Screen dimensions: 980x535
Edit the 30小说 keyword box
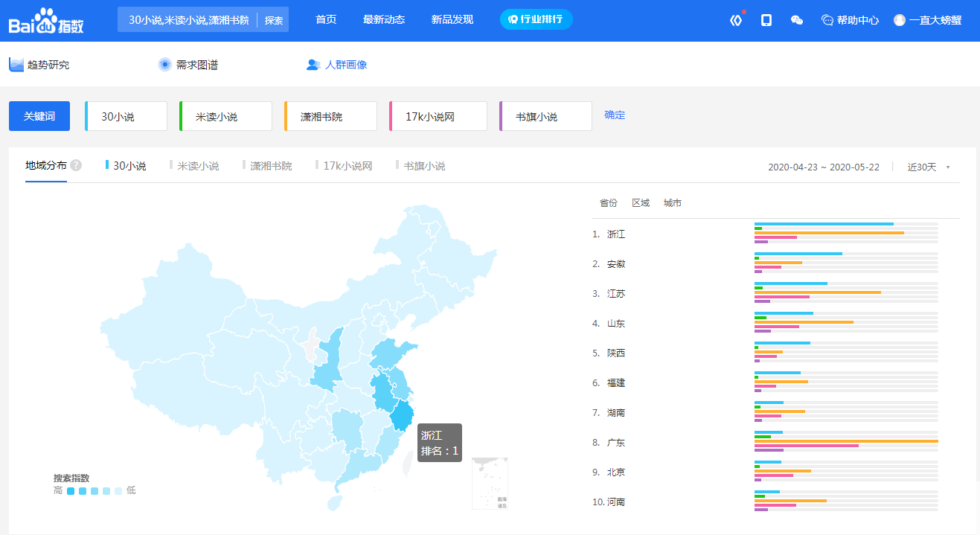click(126, 116)
